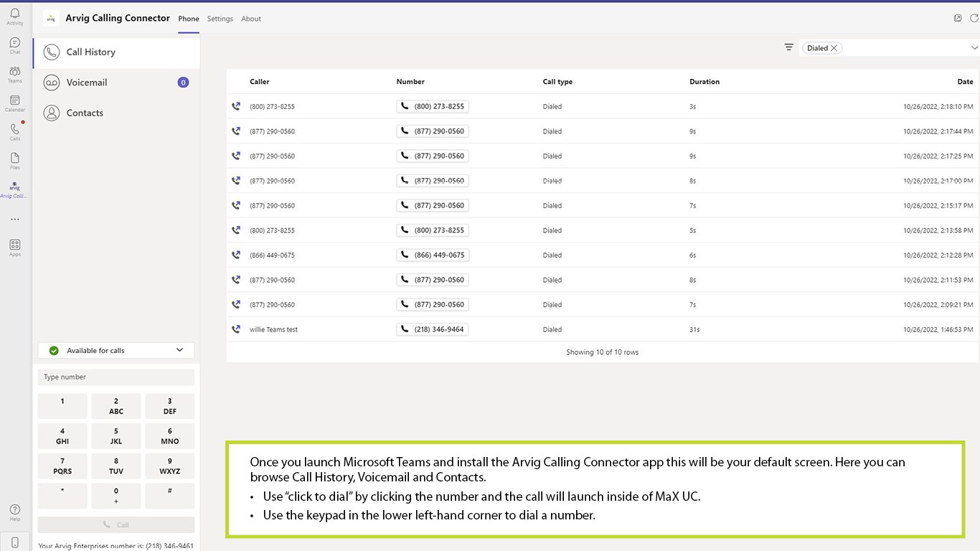Dial (877) 290-0560 from the 2:17:25 PM row
This screenshot has width=980, height=551.
[433, 156]
